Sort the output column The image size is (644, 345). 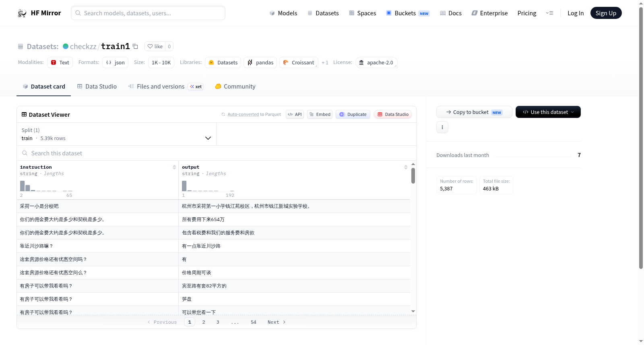[406, 167]
